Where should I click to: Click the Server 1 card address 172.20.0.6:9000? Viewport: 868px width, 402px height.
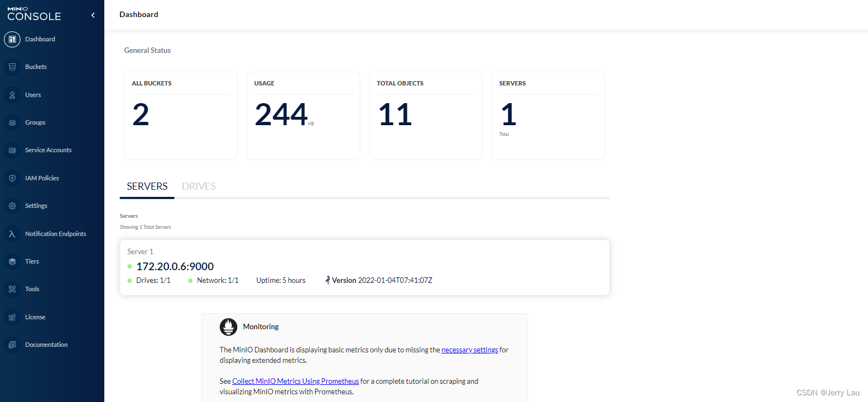point(175,266)
